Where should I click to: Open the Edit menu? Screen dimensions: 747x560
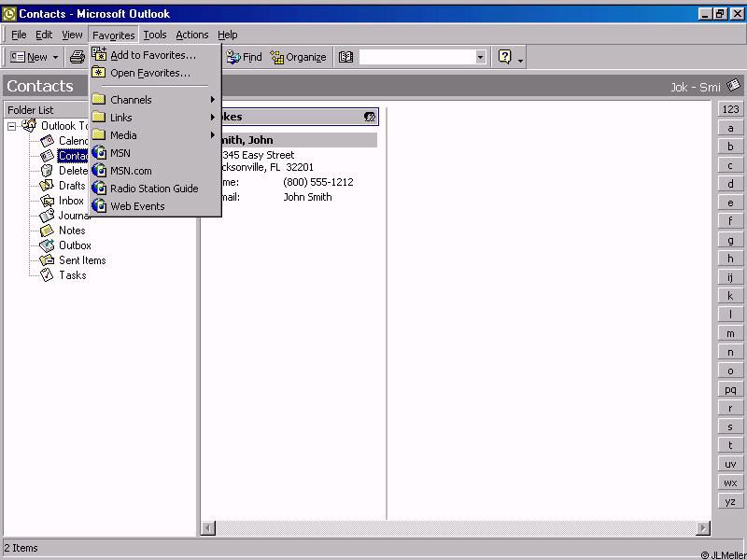[x=44, y=35]
